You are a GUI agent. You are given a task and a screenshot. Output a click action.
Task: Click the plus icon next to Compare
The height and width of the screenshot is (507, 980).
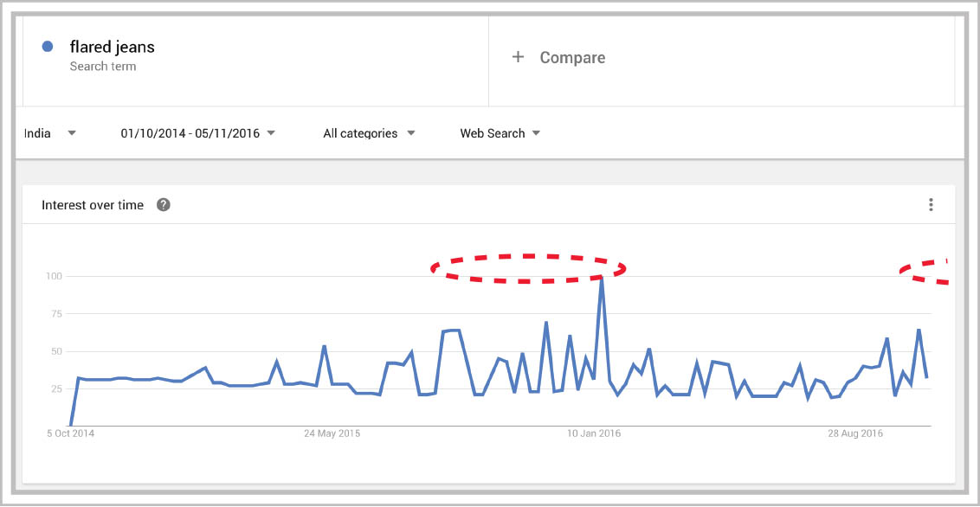click(518, 57)
